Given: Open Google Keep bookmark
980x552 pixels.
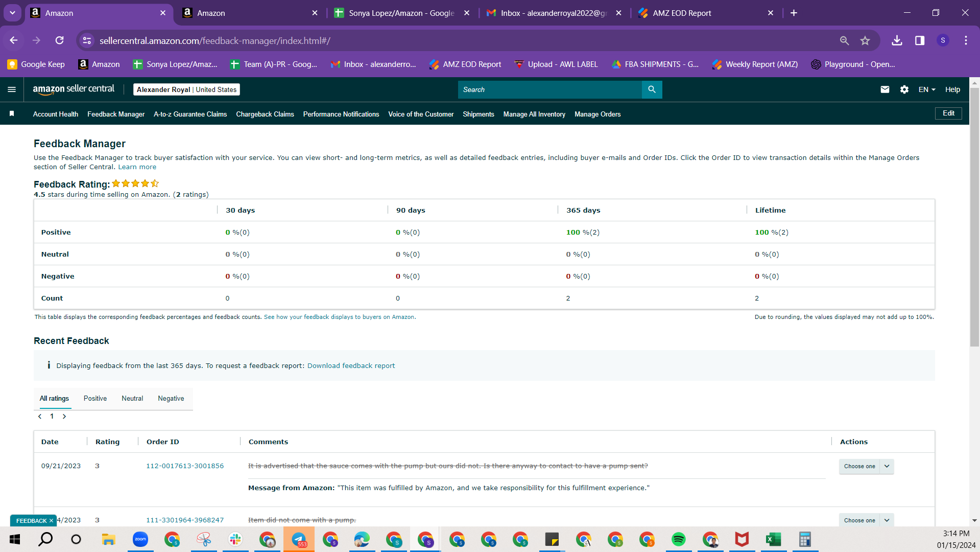Looking at the screenshot, I should (36, 64).
